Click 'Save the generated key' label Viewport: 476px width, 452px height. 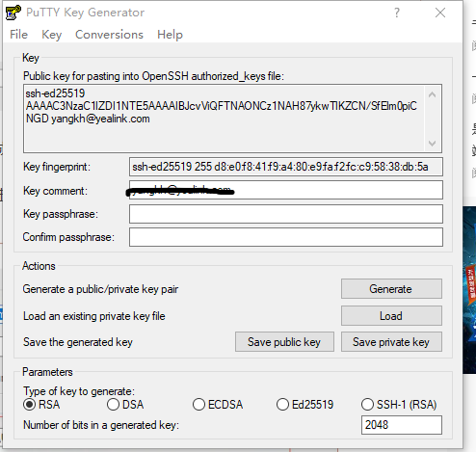point(78,342)
